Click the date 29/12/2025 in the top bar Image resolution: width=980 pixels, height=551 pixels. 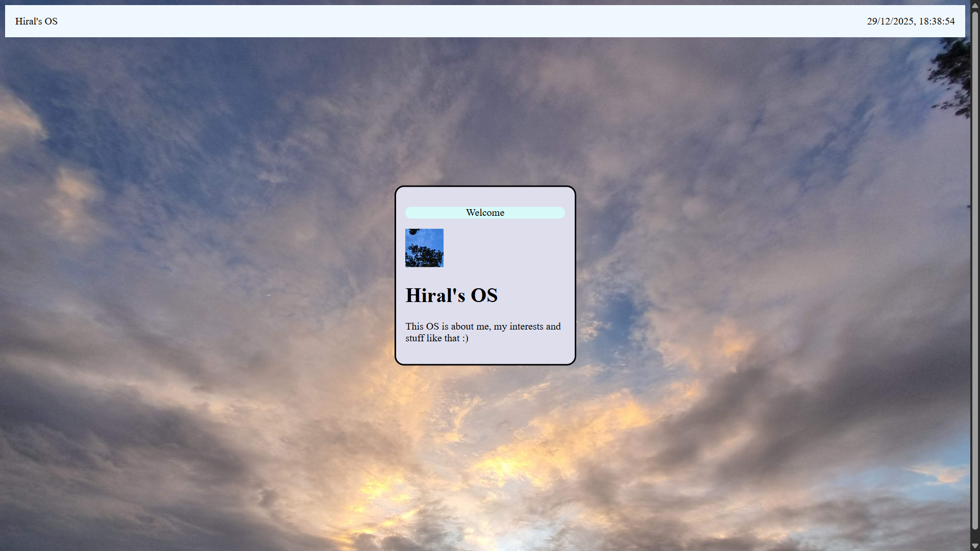pos(890,21)
